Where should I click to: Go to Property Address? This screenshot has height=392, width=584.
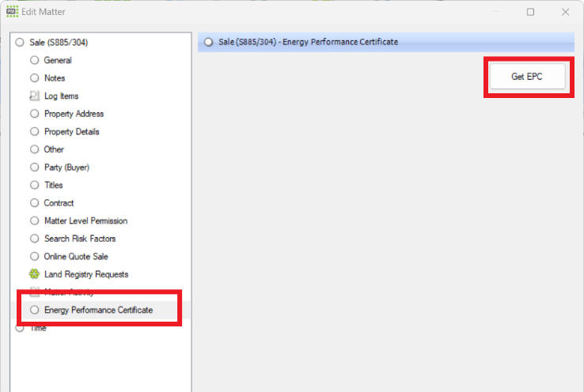click(74, 114)
